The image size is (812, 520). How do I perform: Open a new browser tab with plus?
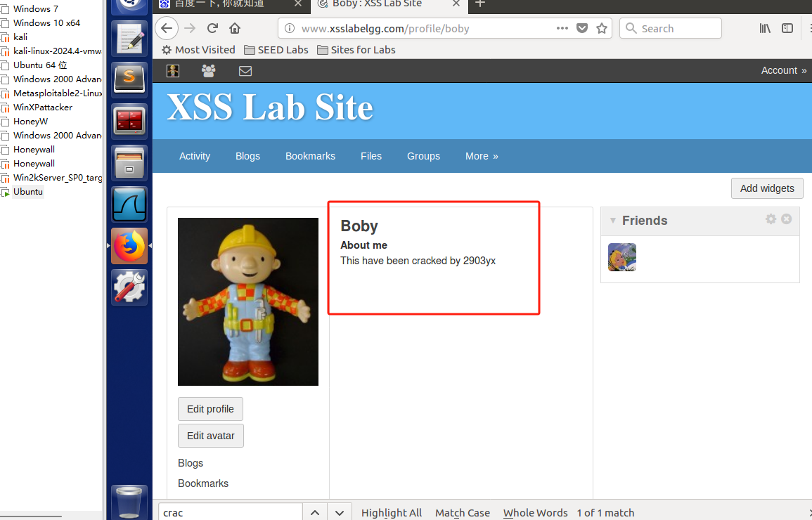[x=480, y=4]
